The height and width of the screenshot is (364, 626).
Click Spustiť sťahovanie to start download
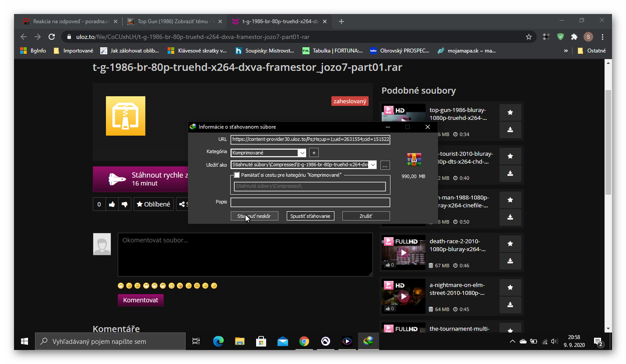pos(310,216)
